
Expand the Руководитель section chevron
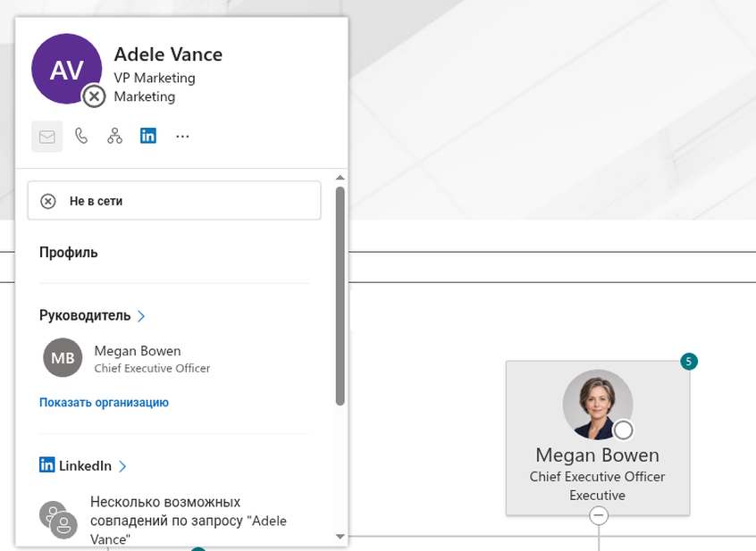(141, 316)
